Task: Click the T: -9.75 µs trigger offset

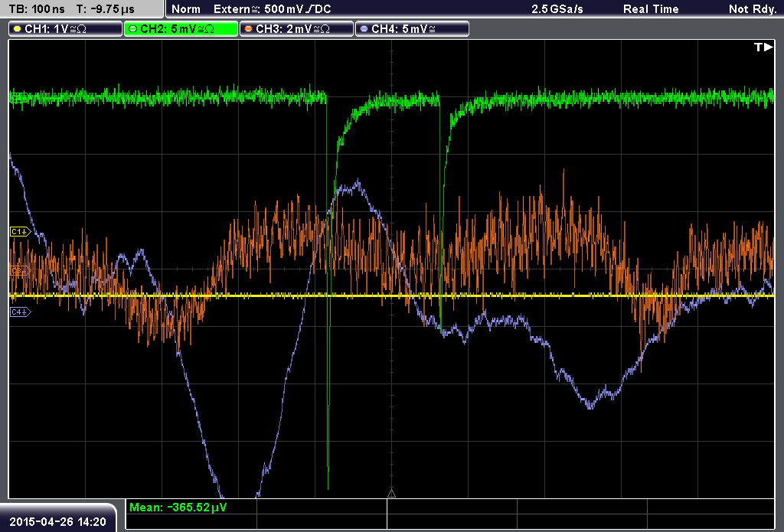Action: (105, 9)
